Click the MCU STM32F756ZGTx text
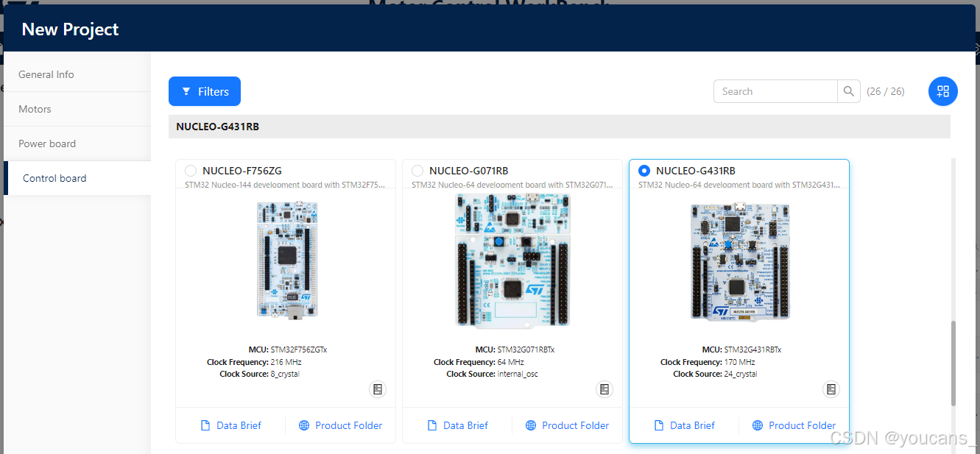 288,350
